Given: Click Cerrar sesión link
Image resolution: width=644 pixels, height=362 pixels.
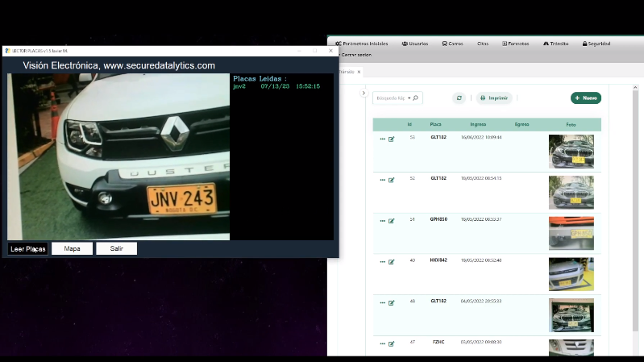Looking at the screenshot, I should click(x=355, y=55).
